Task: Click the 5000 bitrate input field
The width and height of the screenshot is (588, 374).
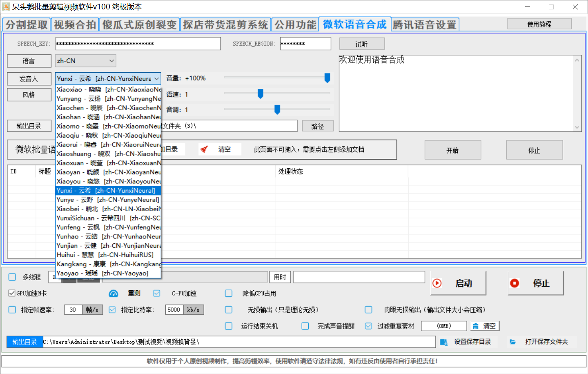Action: click(x=174, y=309)
